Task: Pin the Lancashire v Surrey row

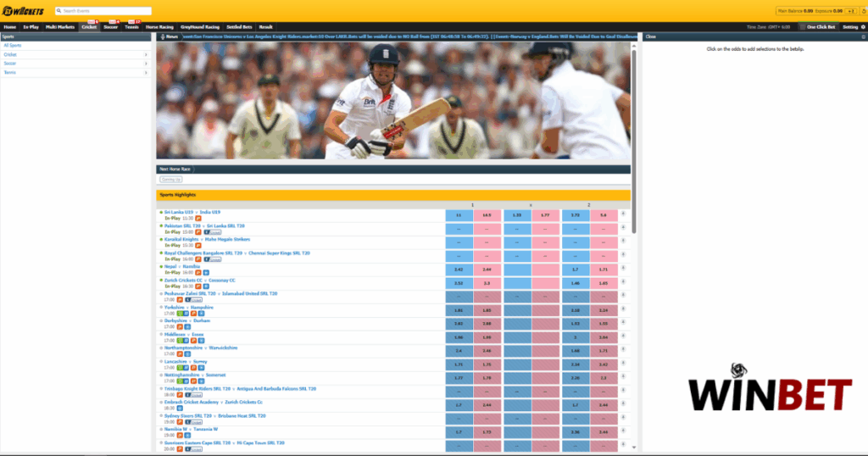Action: pos(623,363)
